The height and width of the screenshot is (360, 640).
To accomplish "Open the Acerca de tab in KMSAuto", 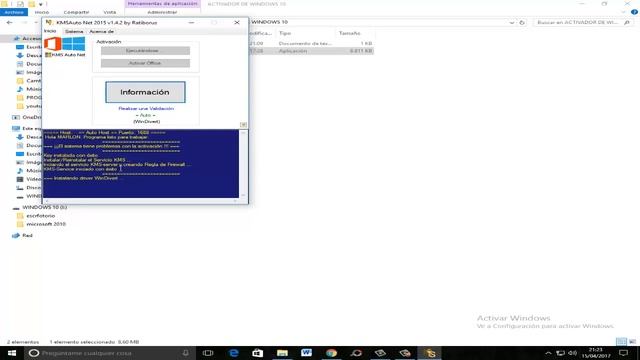I will (x=102, y=31).
